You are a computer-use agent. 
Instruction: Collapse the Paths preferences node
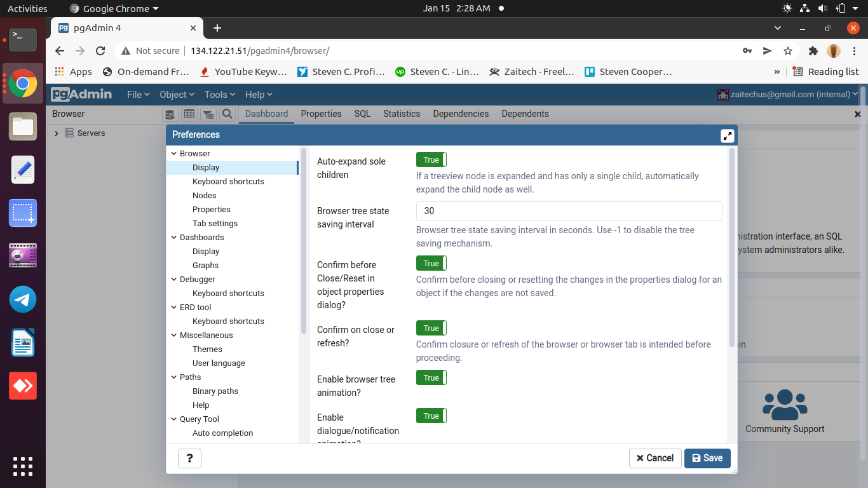pyautogui.click(x=173, y=377)
